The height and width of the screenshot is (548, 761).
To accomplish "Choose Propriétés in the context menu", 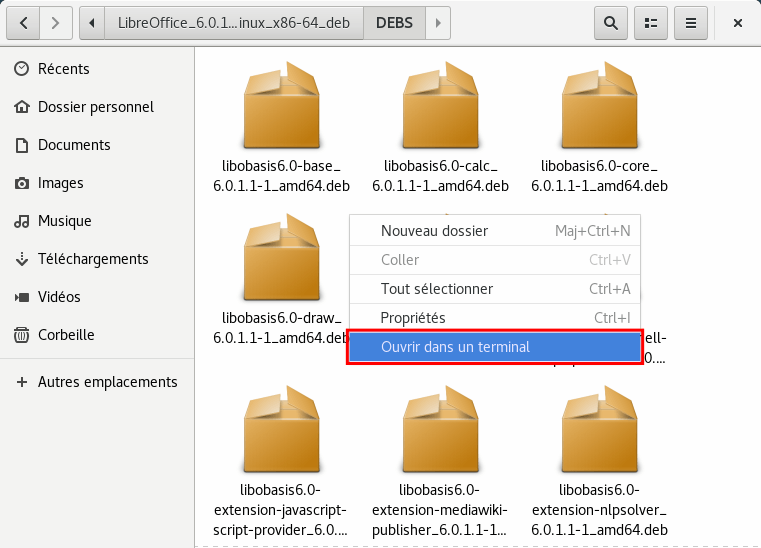I will 495,318.
